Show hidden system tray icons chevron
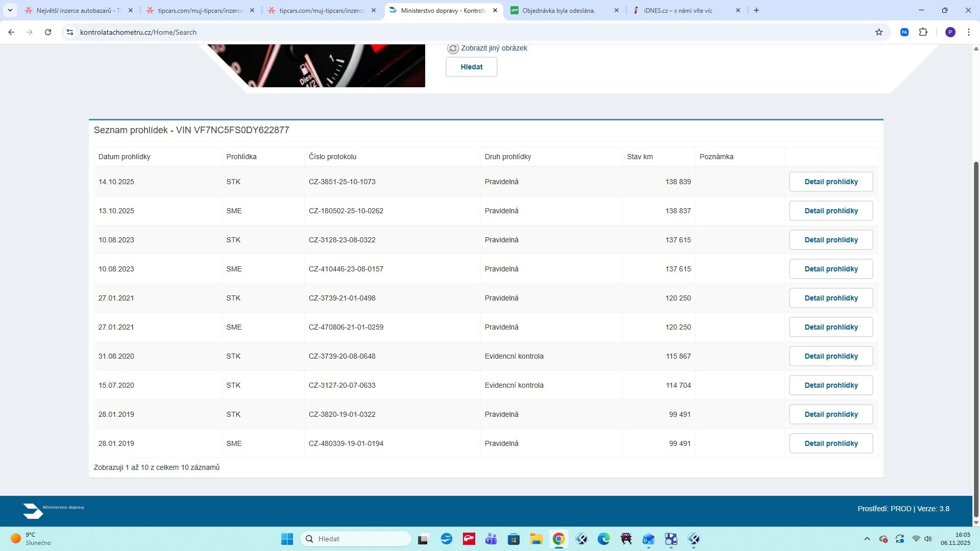 point(867,539)
